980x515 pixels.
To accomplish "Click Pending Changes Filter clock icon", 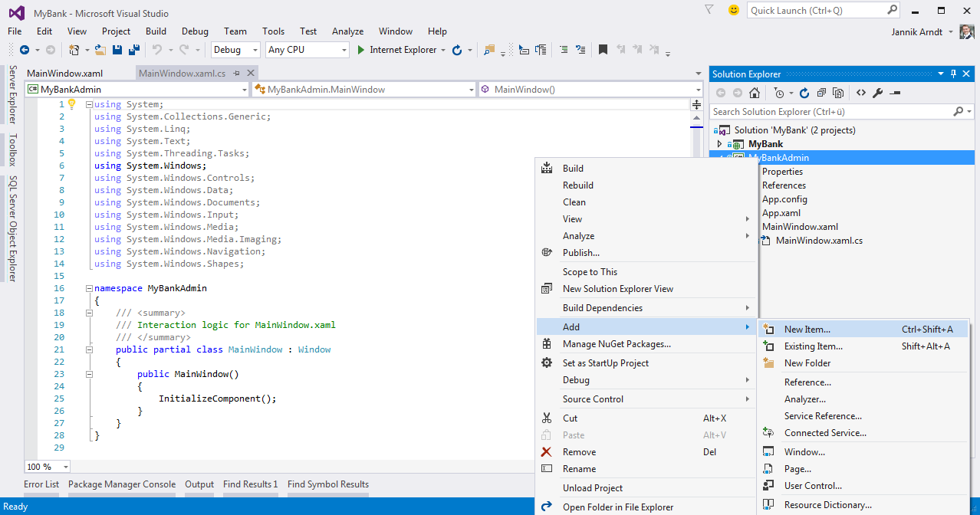I will click(779, 93).
